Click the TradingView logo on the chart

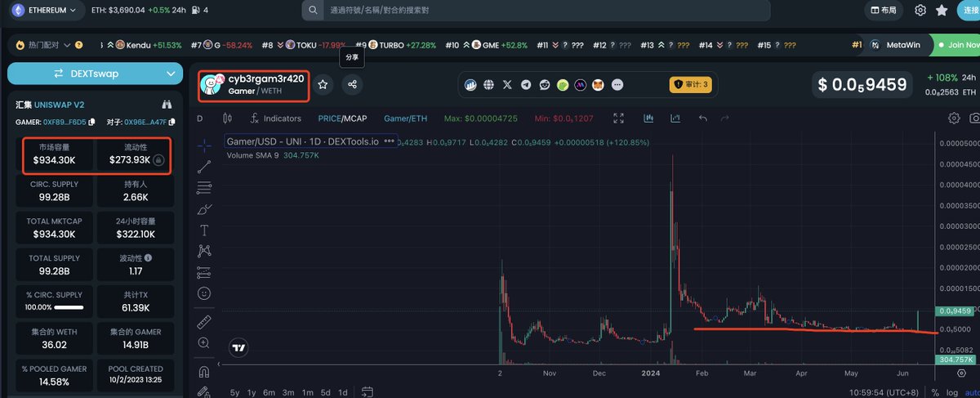point(238,347)
